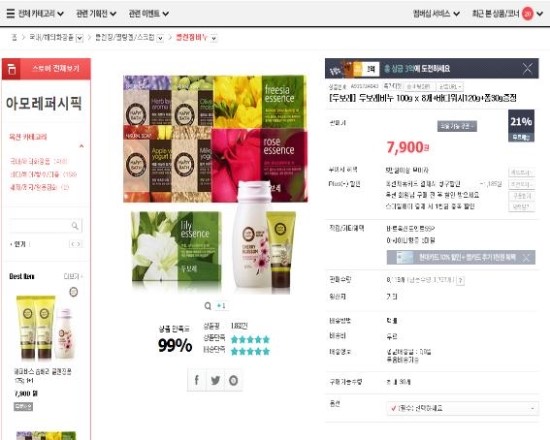Share product on Facebook
The height and width of the screenshot is (440, 550).
point(197,380)
